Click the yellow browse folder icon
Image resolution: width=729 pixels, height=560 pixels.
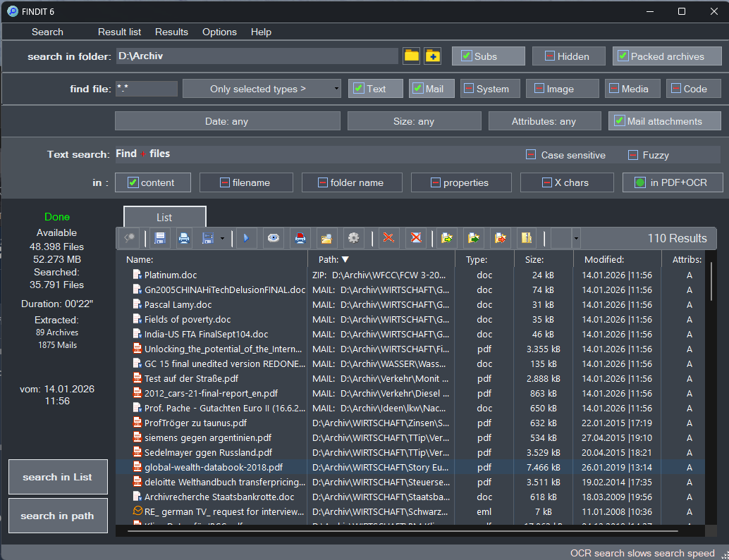coord(411,56)
